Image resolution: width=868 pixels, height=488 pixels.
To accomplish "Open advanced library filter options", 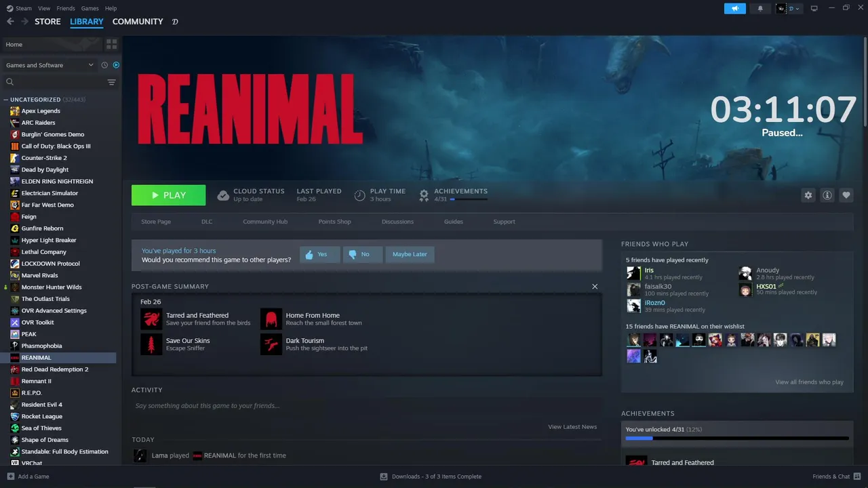I will coord(112,82).
